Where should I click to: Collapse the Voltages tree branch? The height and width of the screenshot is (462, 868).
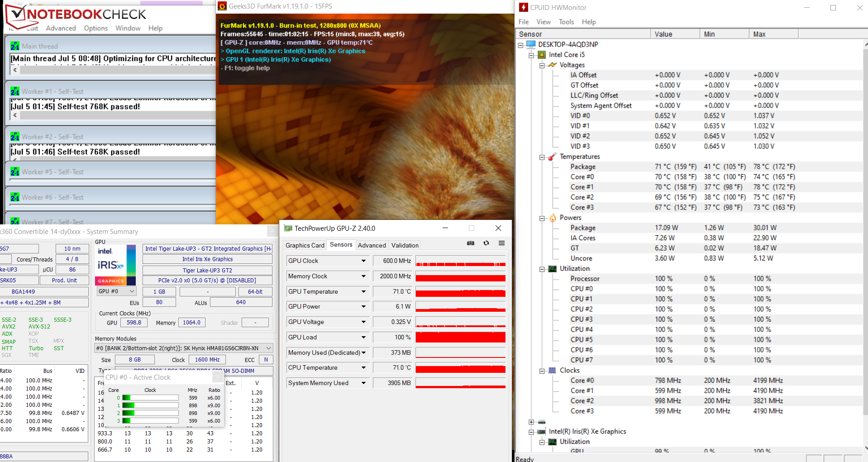tap(542, 65)
